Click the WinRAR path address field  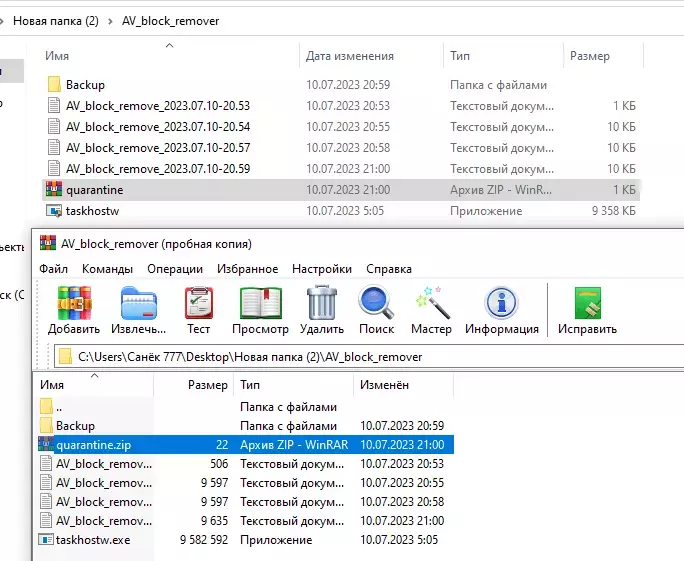tap(369, 356)
